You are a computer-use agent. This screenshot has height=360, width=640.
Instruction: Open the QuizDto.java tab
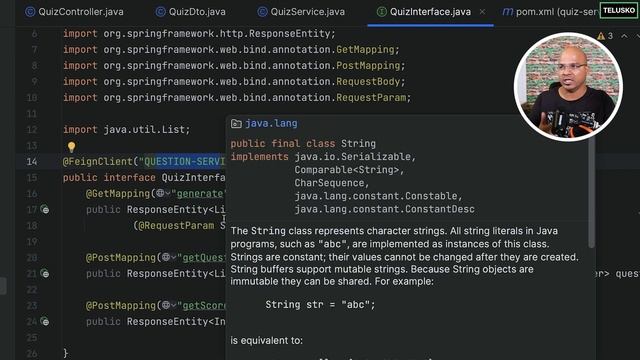(x=191, y=12)
